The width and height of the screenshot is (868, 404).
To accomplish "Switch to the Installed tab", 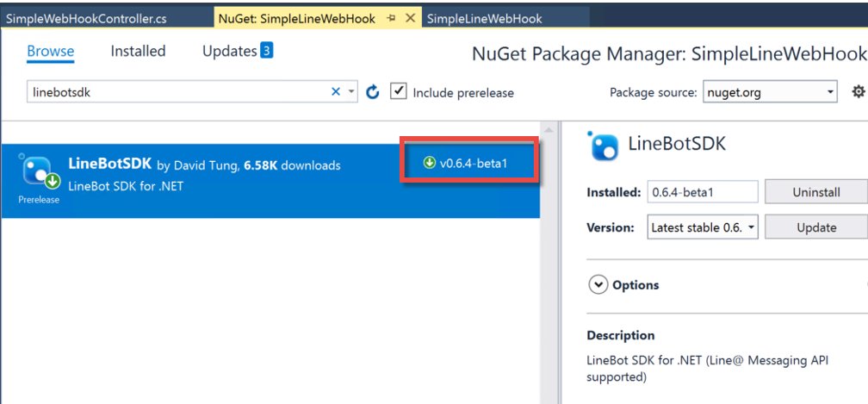I will pos(138,52).
